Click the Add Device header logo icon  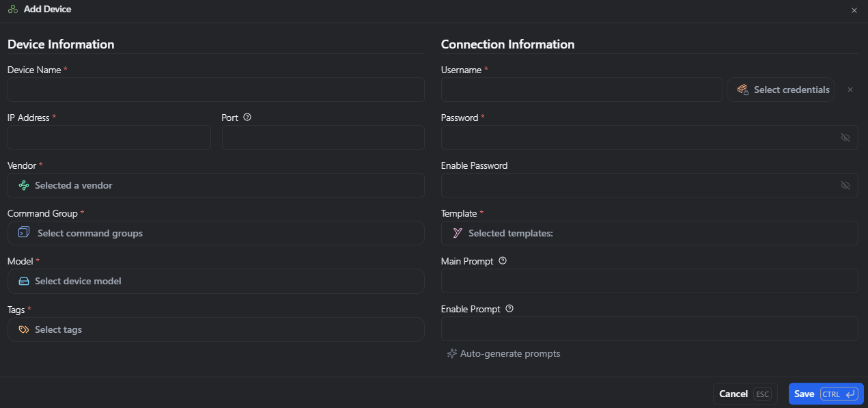click(x=13, y=10)
